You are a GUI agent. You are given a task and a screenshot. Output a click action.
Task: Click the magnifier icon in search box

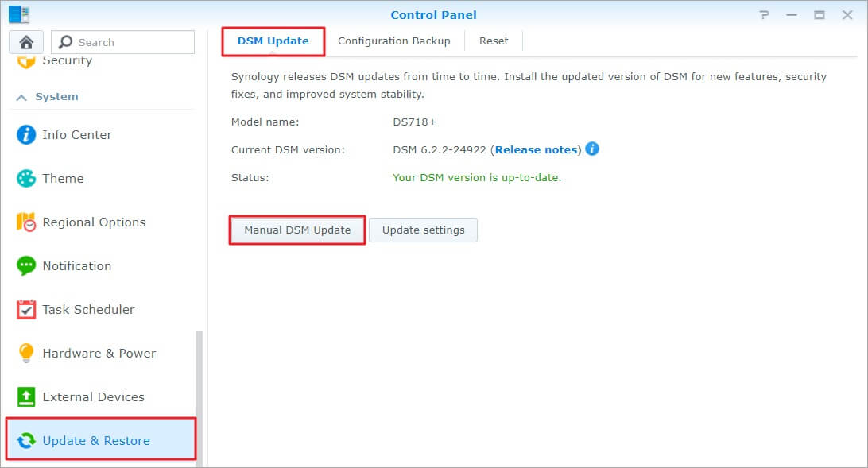(66, 42)
